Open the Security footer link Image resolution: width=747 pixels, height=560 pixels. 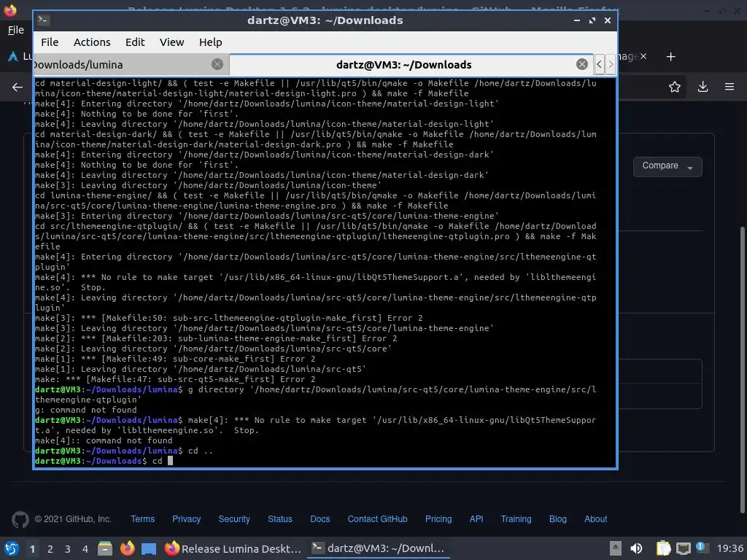234,519
